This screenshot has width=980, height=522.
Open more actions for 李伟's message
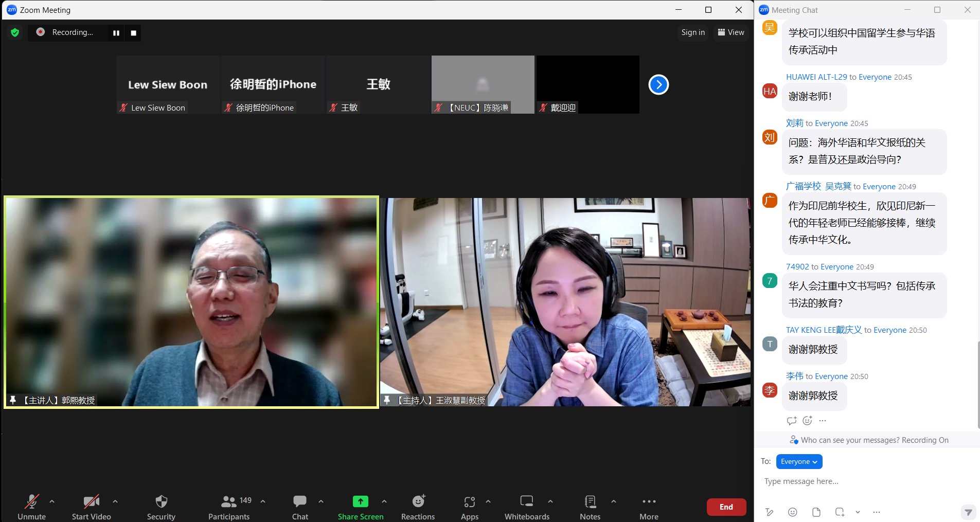click(x=823, y=421)
